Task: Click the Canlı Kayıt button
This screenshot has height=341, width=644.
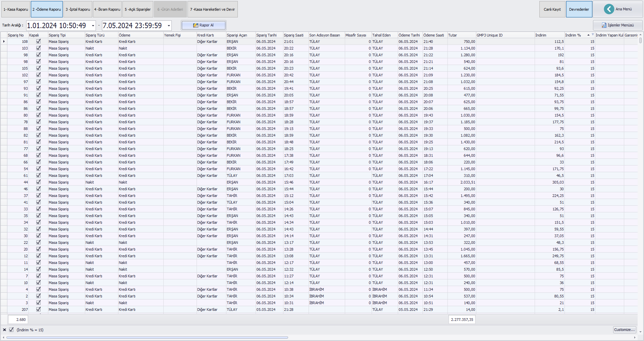Action: pos(552,9)
